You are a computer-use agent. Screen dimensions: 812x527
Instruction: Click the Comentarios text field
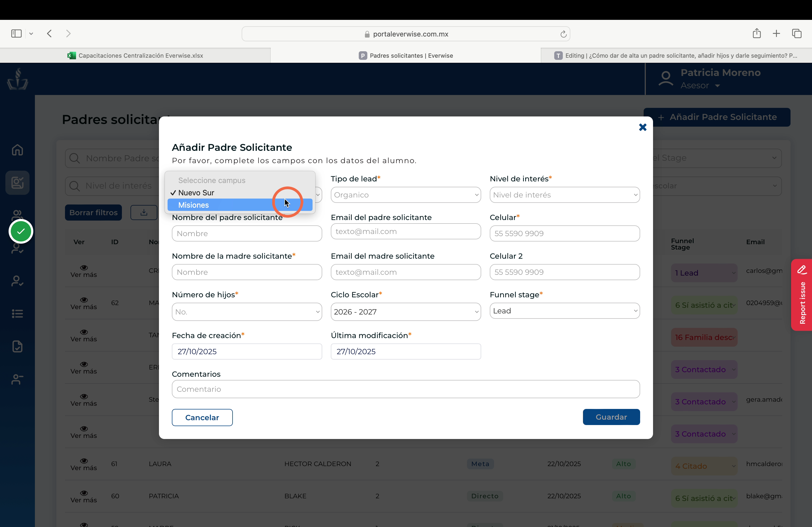(406, 389)
